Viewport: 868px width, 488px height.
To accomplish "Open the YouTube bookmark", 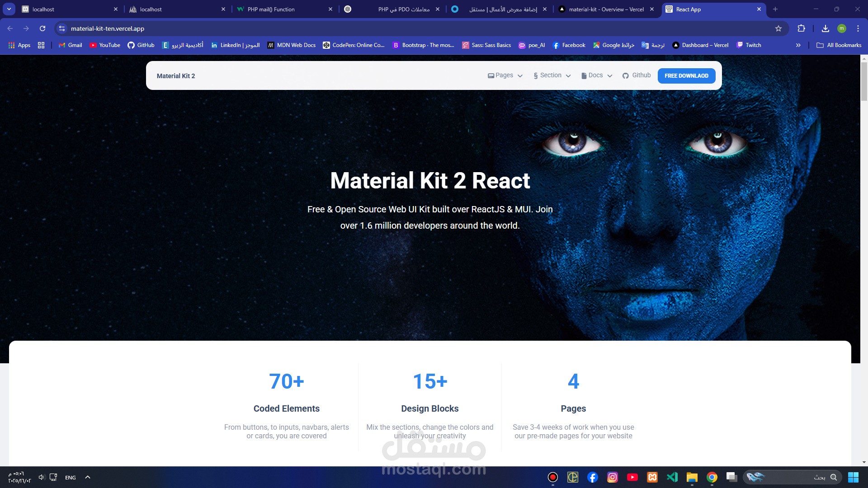I will click(x=105, y=45).
